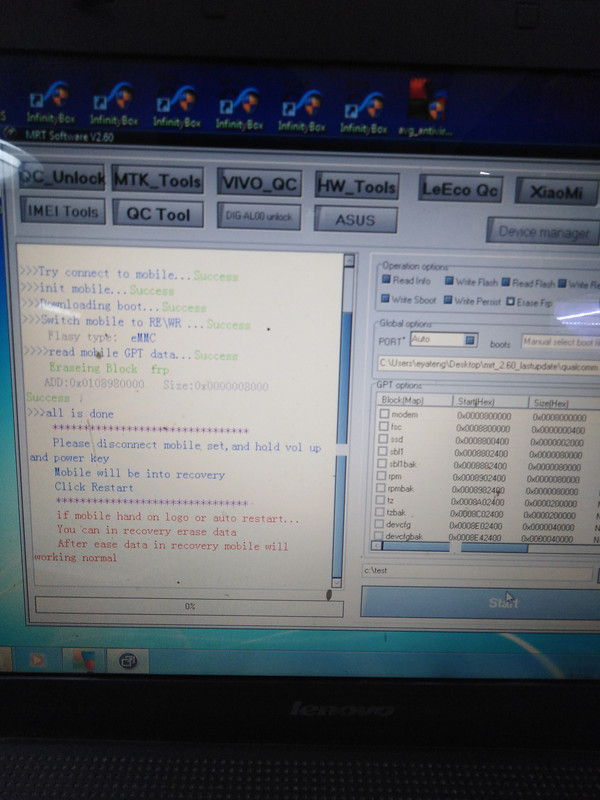
Task: Select the devcfg start value 0x0008E02400
Action: (x=476, y=526)
